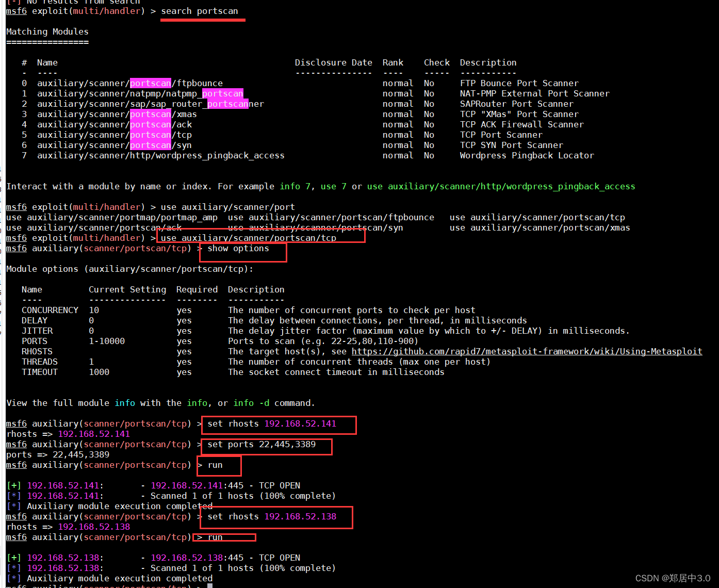Click the 'Disclosure Date' column header
719x588 pixels.
pos(334,62)
